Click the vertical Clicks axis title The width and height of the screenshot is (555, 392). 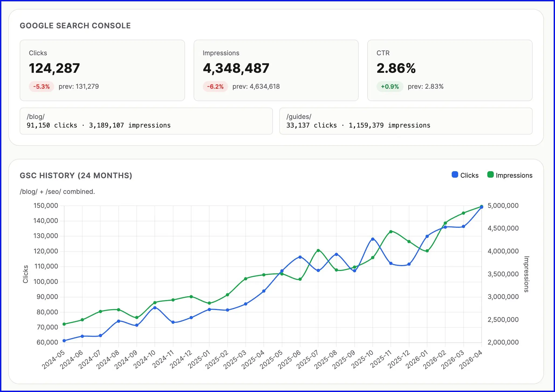[x=26, y=274]
